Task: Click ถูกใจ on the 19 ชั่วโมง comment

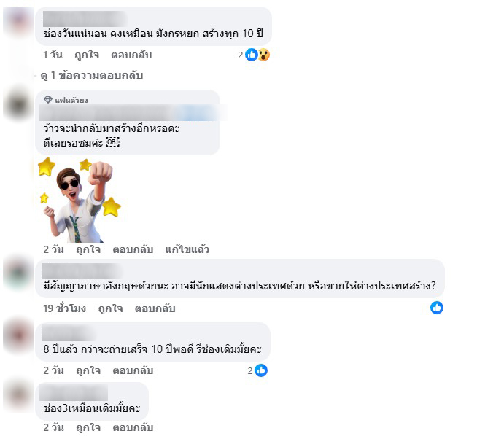Action: pyautogui.click(x=110, y=308)
